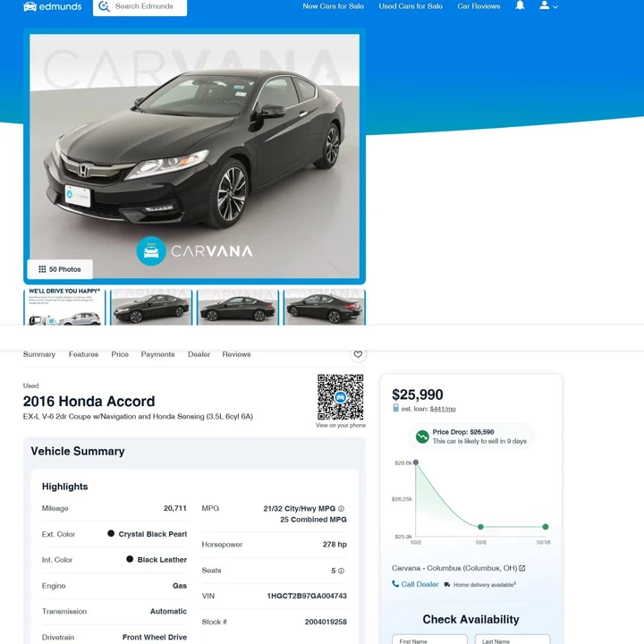The height and width of the screenshot is (644, 644).
Task: Expand account dropdown chevron
Action: (x=555, y=7)
